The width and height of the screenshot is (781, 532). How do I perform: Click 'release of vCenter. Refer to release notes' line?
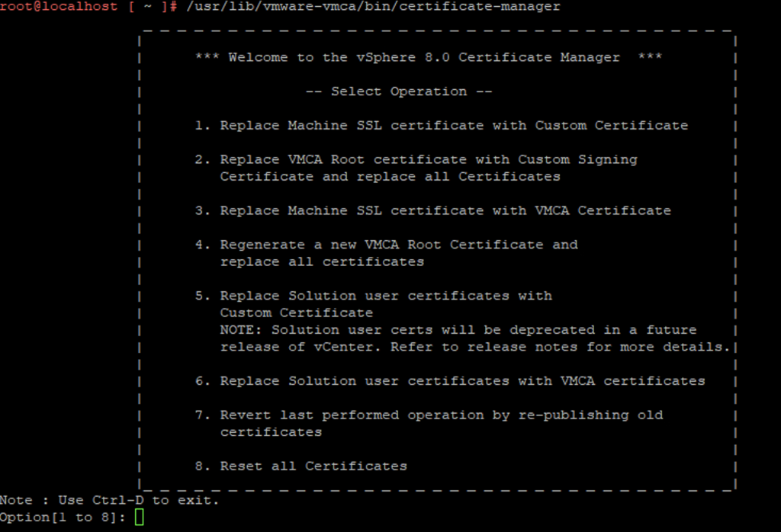pos(475,347)
